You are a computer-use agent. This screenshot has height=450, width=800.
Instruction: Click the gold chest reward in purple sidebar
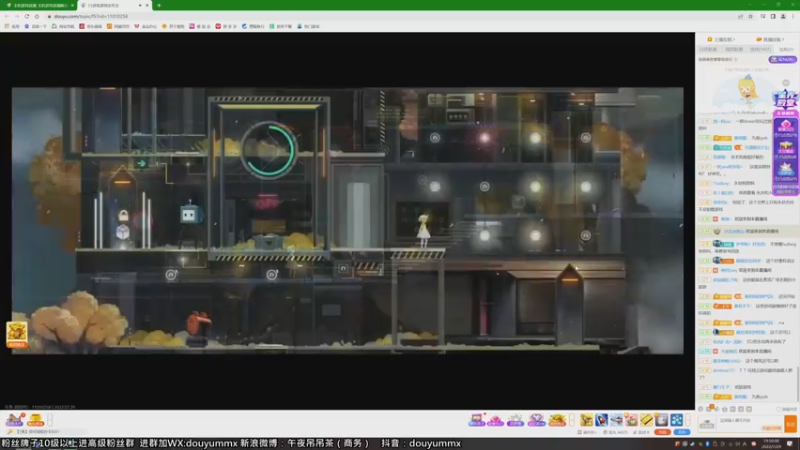click(x=786, y=148)
